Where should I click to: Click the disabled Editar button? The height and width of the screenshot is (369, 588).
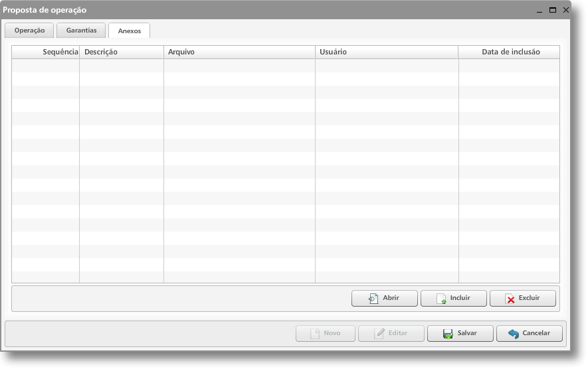click(391, 333)
